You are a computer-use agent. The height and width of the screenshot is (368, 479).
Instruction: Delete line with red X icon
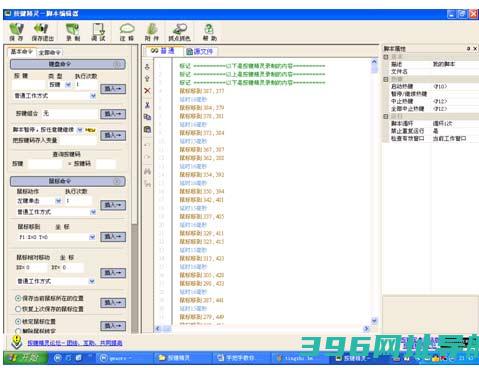pos(147,91)
